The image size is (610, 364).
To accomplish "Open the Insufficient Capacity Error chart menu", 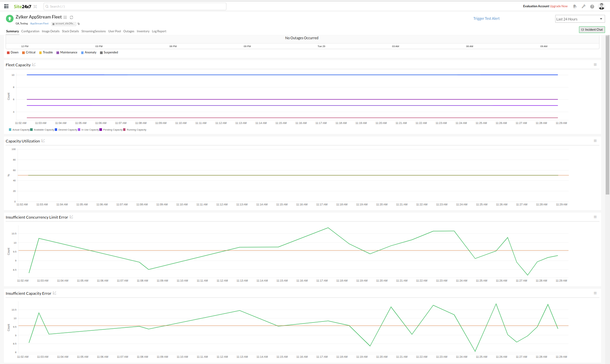I will tap(595, 293).
